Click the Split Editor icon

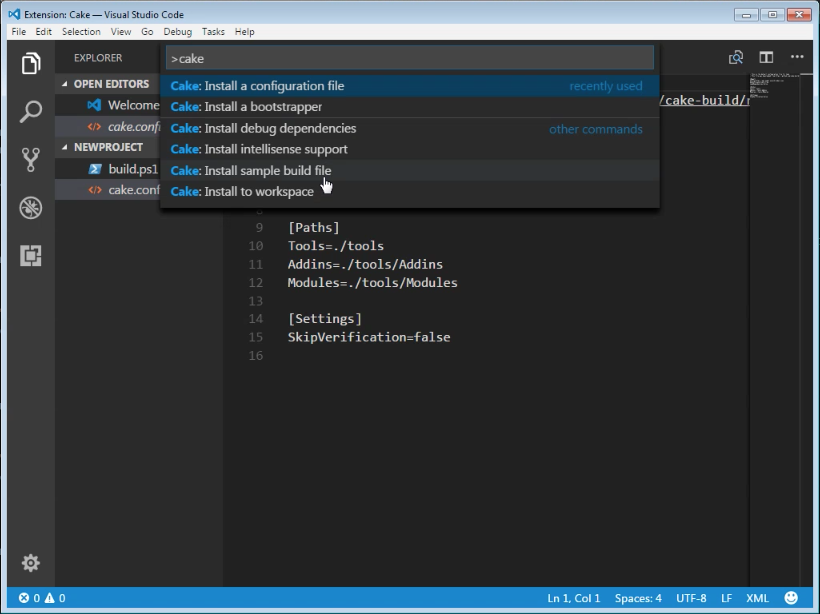(766, 58)
